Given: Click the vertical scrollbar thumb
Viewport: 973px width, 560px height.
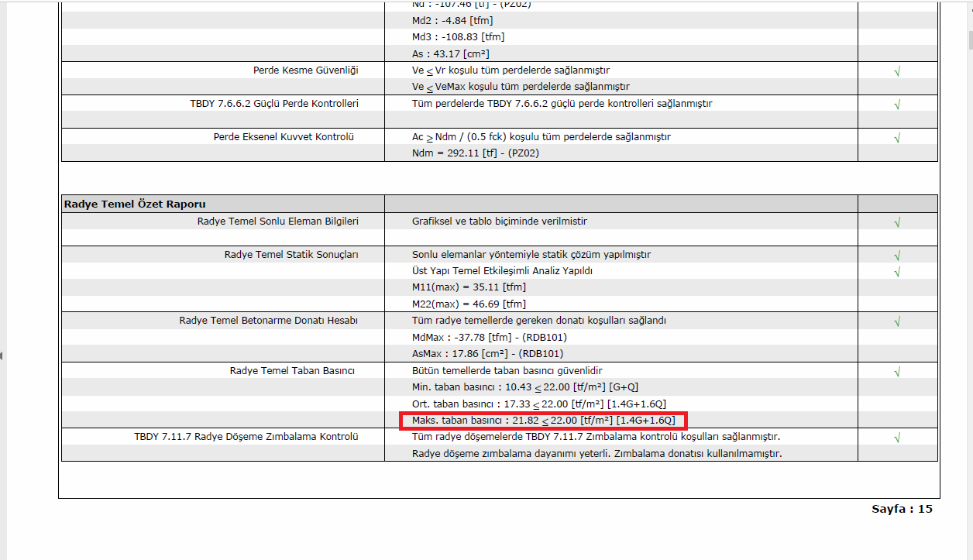Looking at the screenshot, I should (x=969, y=39).
